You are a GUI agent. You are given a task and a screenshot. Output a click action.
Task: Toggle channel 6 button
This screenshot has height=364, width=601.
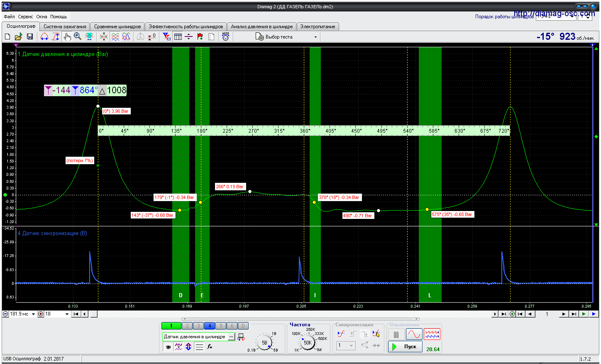coord(232,326)
